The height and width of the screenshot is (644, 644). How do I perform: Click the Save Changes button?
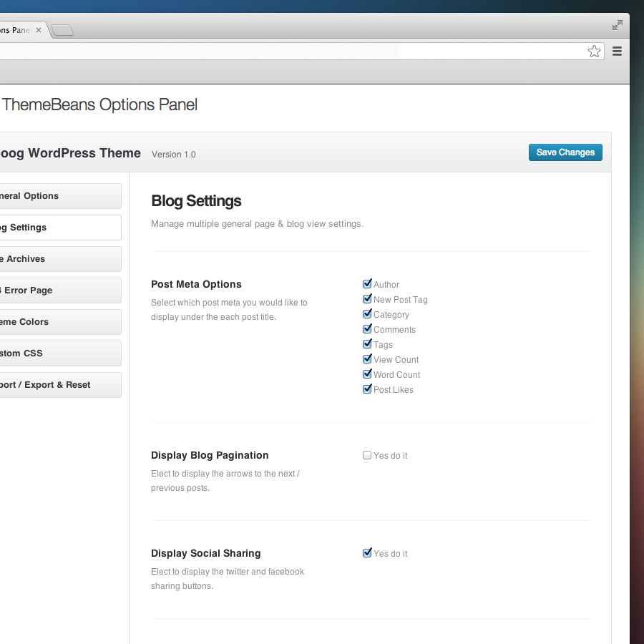pos(565,152)
